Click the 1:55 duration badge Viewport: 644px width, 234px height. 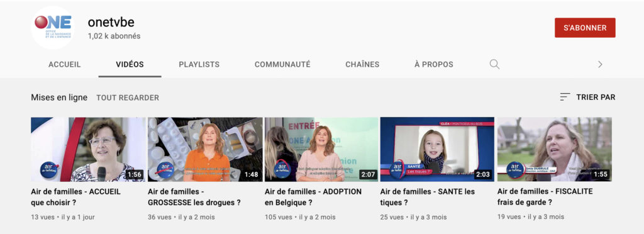tap(601, 174)
